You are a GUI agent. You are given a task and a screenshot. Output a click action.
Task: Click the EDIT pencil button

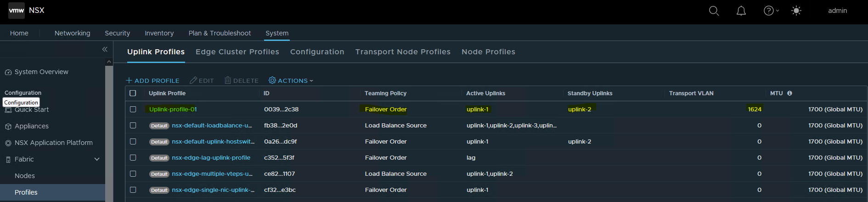click(202, 81)
